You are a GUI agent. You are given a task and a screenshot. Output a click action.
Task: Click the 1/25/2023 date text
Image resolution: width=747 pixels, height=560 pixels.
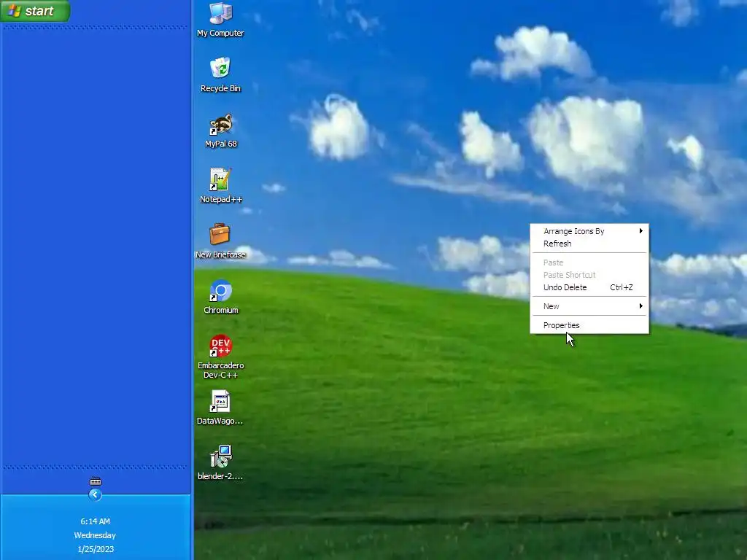[x=96, y=549]
